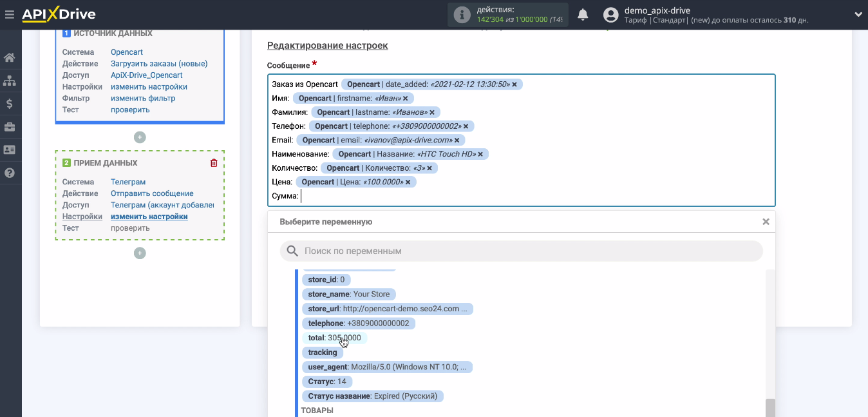Select the Статус: 14 variable
The image size is (868, 417).
pyautogui.click(x=327, y=382)
